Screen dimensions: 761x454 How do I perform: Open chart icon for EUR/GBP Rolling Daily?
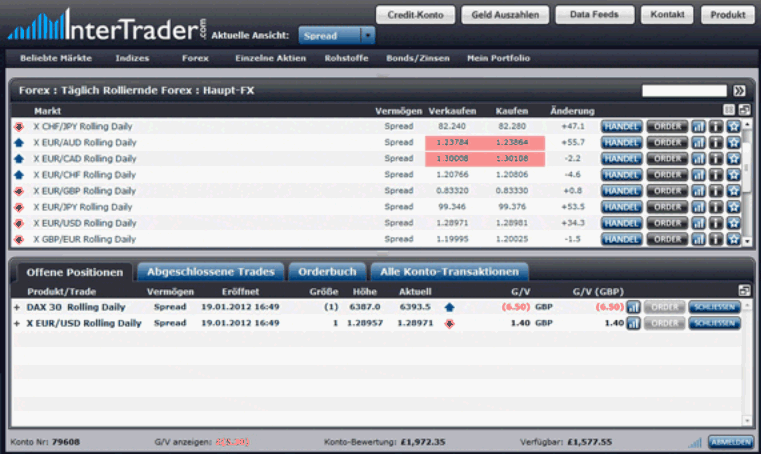tap(698, 191)
